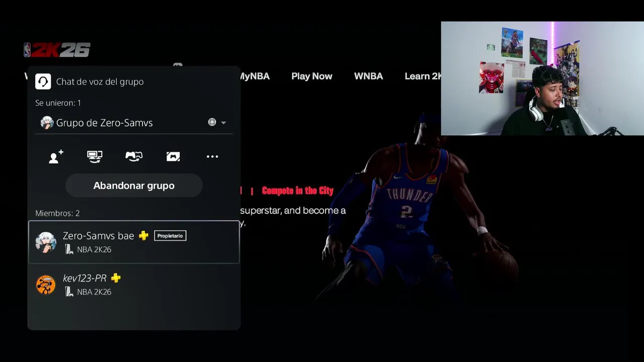Viewport: 644px width, 362px height.
Task: Click the NBA 2K26 logo
Action: [x=57, y=50]
